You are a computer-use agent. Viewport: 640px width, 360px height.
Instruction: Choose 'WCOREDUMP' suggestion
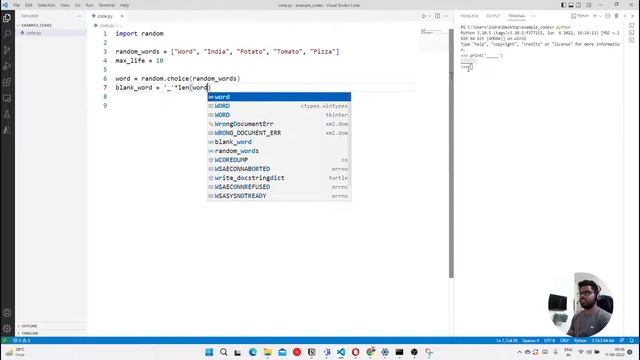pos(279,160)
